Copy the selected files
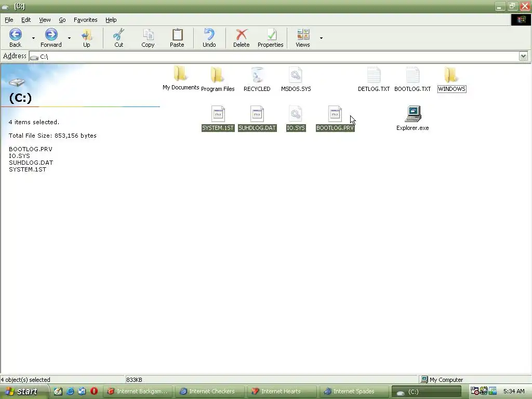The width and height of the screenshot is (532, 399). tap(148, 38)
